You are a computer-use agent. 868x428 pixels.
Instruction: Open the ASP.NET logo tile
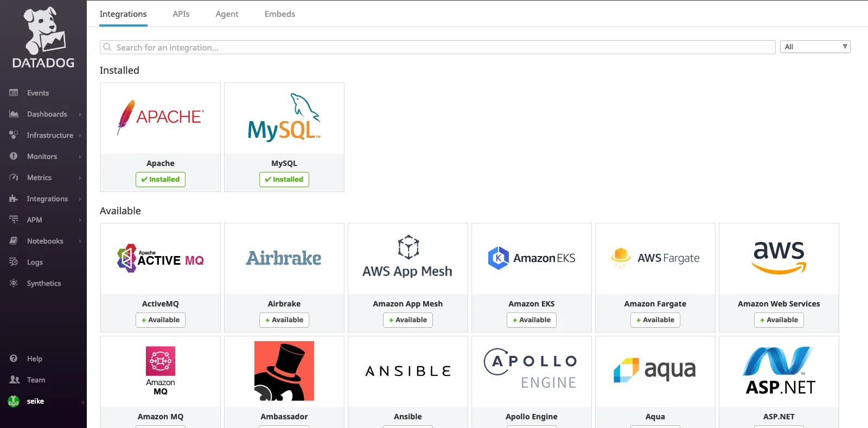pyautogui.click(x=779, y=372)
